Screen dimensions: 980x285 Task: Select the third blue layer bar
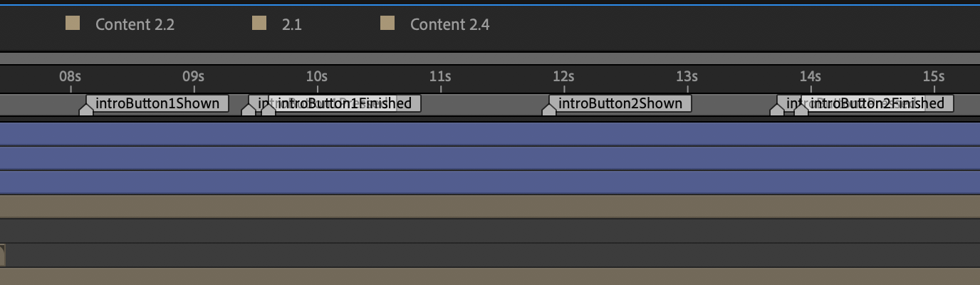[490, 182]
